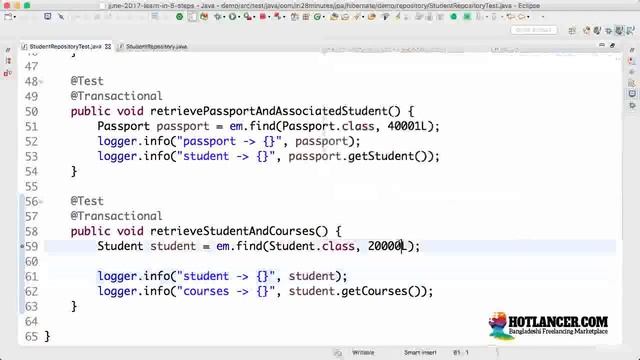
Task: Click the 40001L literal on line 51
Action: [x=407, y=126]
